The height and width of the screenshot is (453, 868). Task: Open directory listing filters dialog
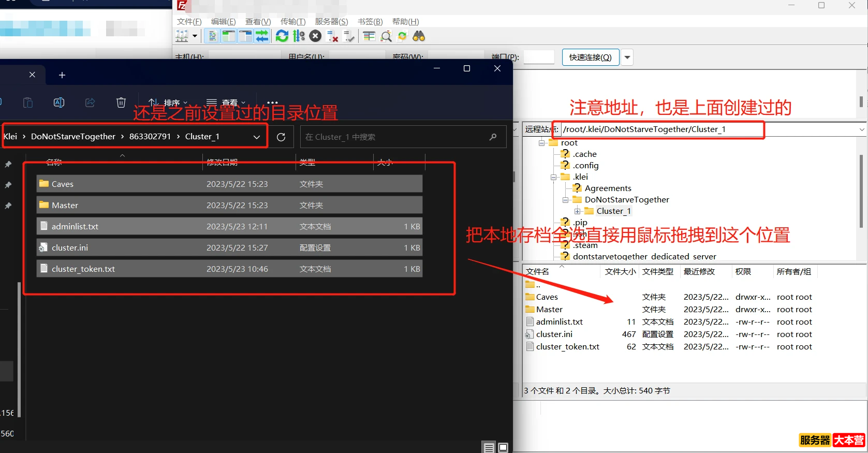pos(369,36)
